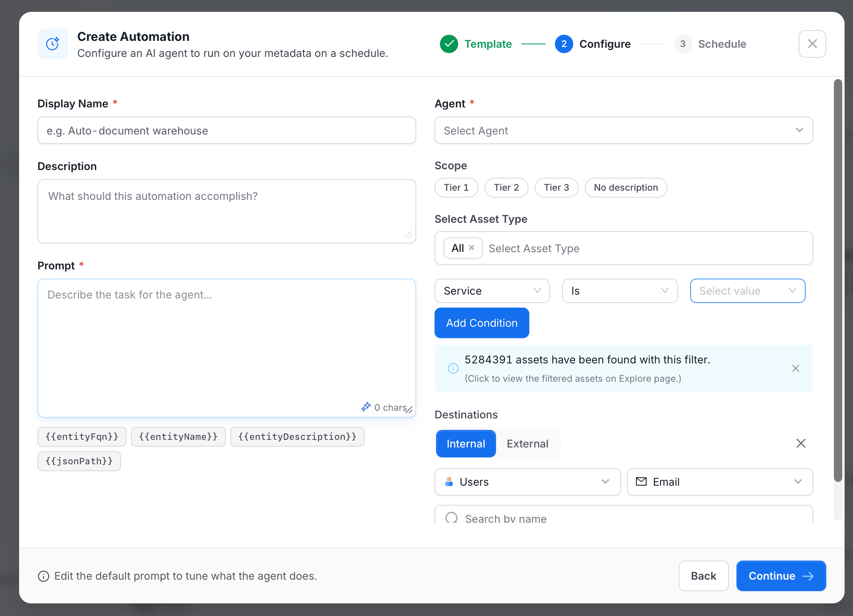
Task: Open the Select value dropdown
Action: click(x=748, y=291)
